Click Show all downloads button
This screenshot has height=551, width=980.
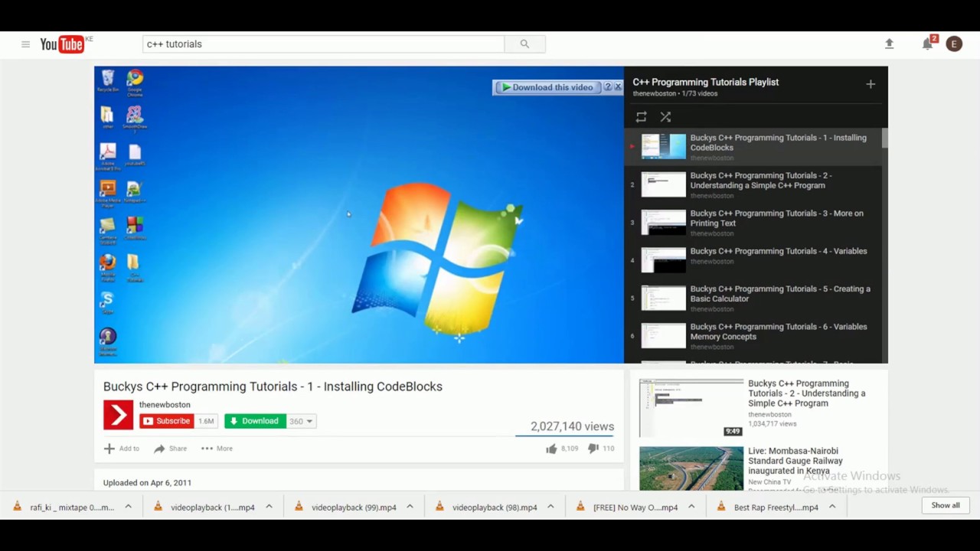coord(945,505)
